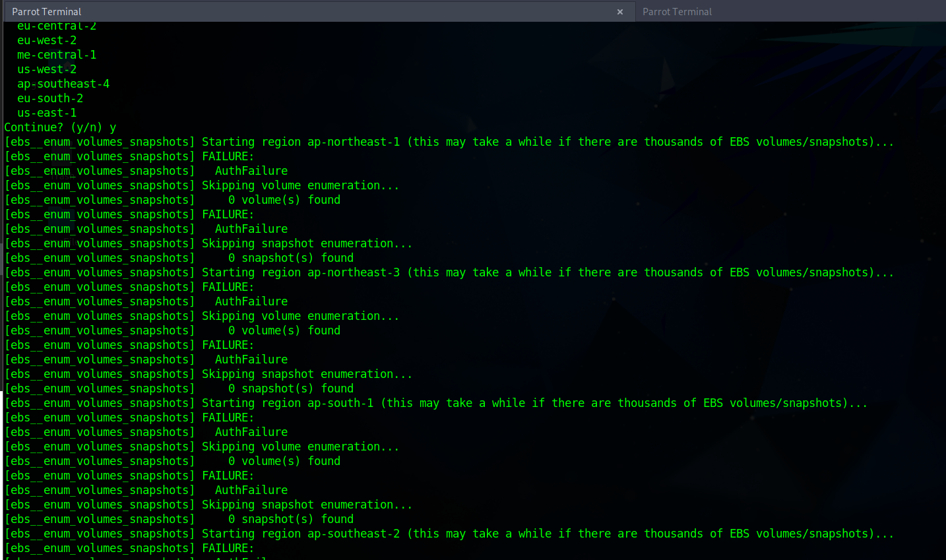
Task: Select the second Parrot Terminal tab
Action: [677, 11]
